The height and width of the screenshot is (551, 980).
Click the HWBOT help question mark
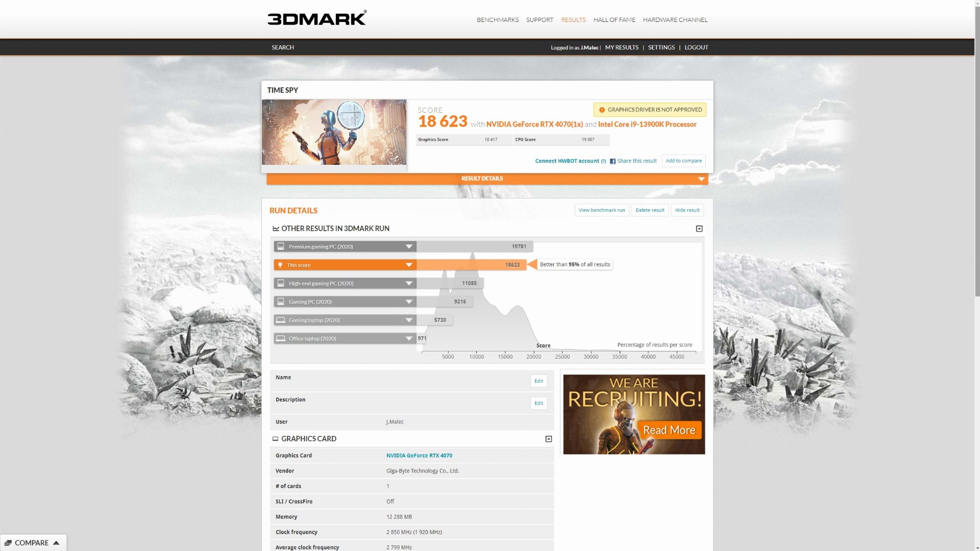click(603, 161)
